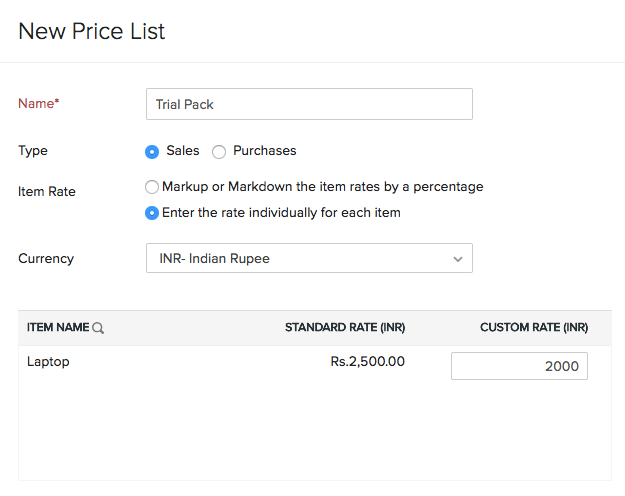The height and width of the screenshot is (496, 625).
Task: Click the ITEM NAME column header
Action: pyautogui.click(x=58, y=327)
